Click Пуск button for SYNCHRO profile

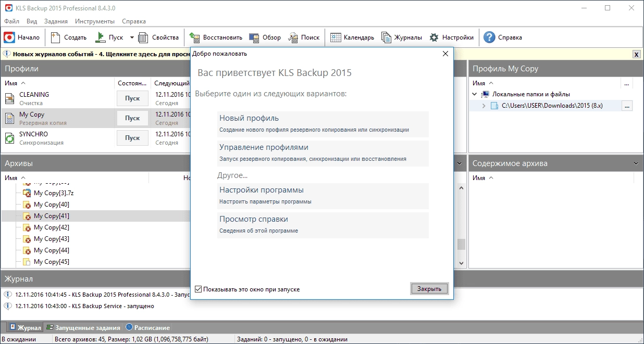[x=132, y=138]
